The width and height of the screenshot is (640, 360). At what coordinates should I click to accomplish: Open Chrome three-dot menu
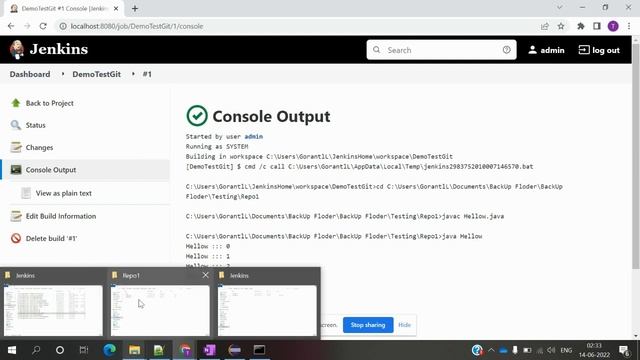pos(629,26)
